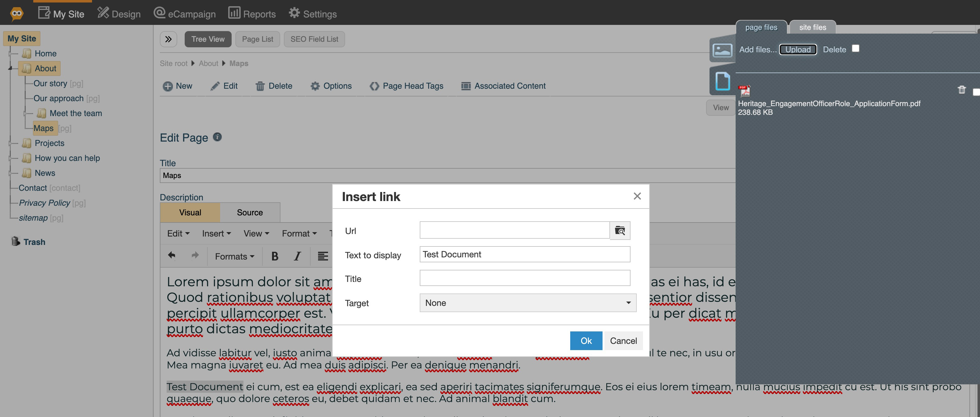Click the Associated Content icon

[x=466, y=86]
